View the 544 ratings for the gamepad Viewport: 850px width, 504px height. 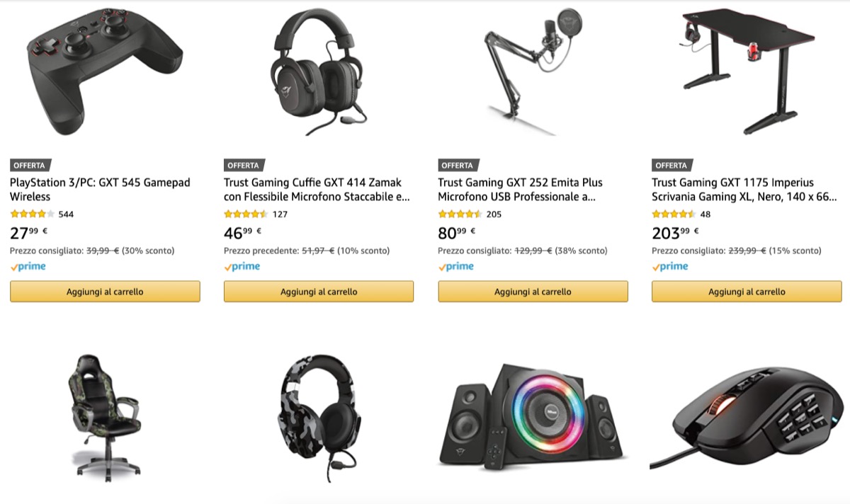click(66, 214)
